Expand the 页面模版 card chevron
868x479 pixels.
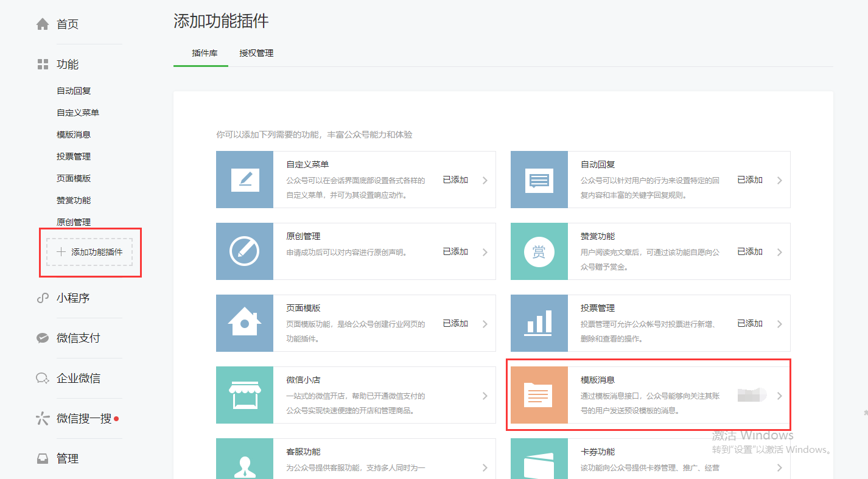point(485,324)
